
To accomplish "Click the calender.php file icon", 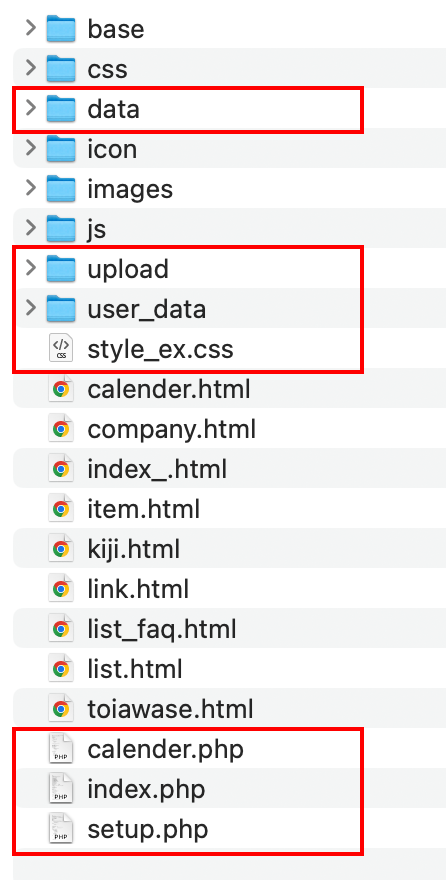I will (61, 749).
